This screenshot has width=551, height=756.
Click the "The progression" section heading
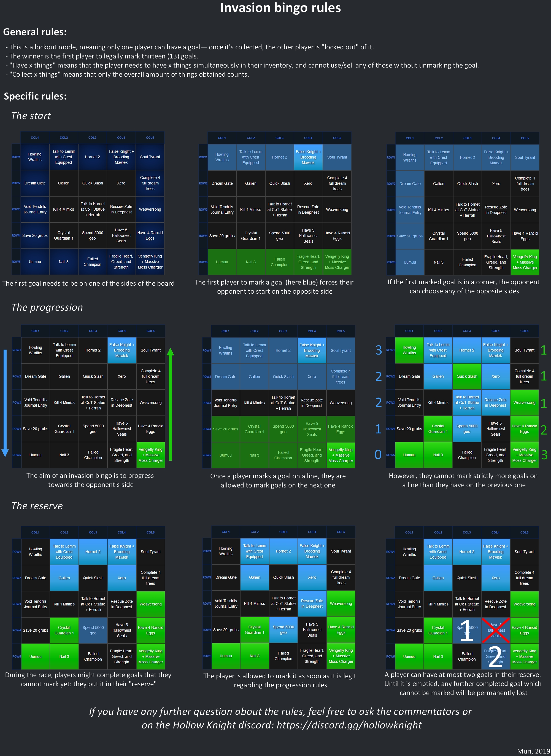47,307
